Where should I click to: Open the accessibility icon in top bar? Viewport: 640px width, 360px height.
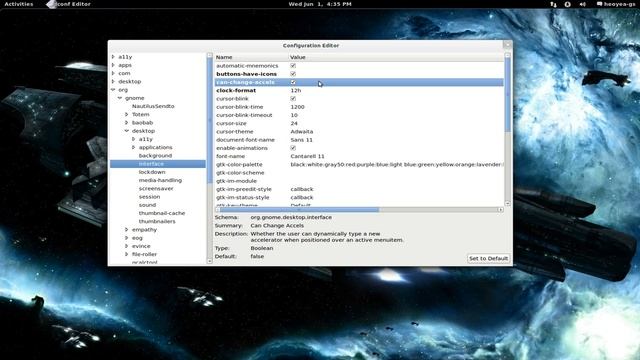(x=567, y=4)
